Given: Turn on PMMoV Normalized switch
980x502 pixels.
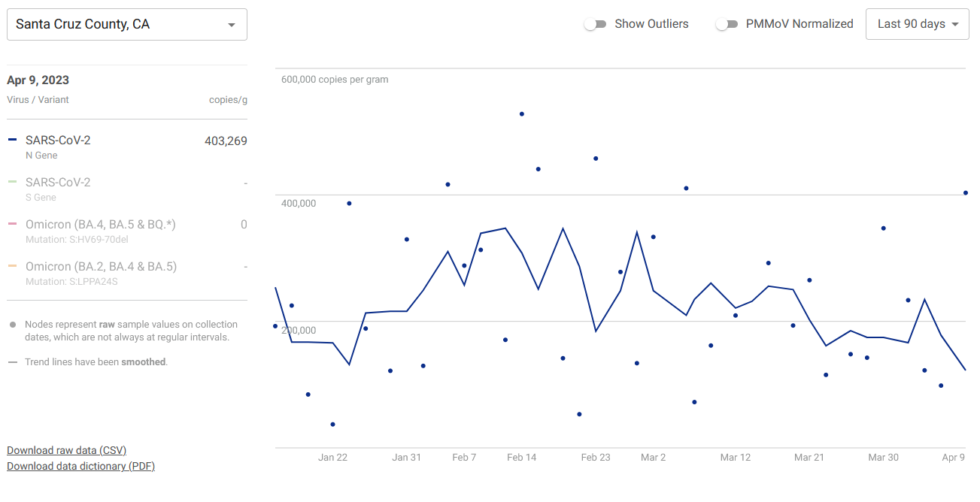Looking at the screenshot, I should 727,24.
